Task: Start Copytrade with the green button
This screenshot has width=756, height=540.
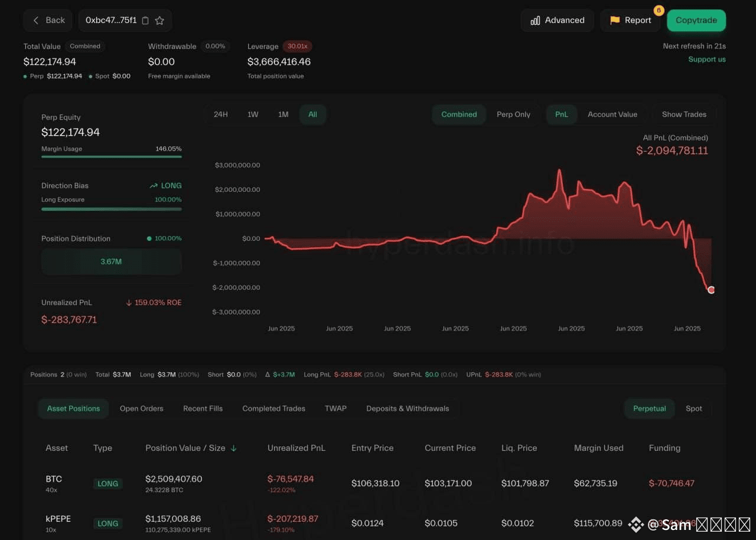Action: pos(696,20)
